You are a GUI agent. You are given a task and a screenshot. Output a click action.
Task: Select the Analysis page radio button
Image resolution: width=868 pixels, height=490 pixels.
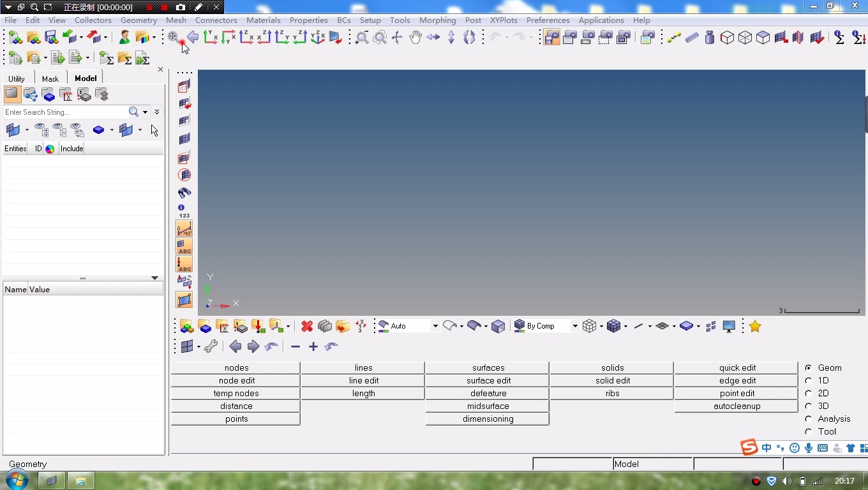coord(809,419)
